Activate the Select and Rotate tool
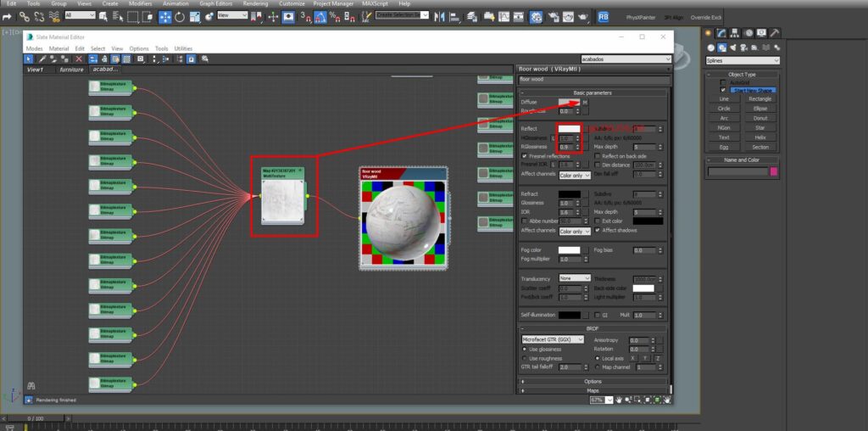 pos(180,17)
